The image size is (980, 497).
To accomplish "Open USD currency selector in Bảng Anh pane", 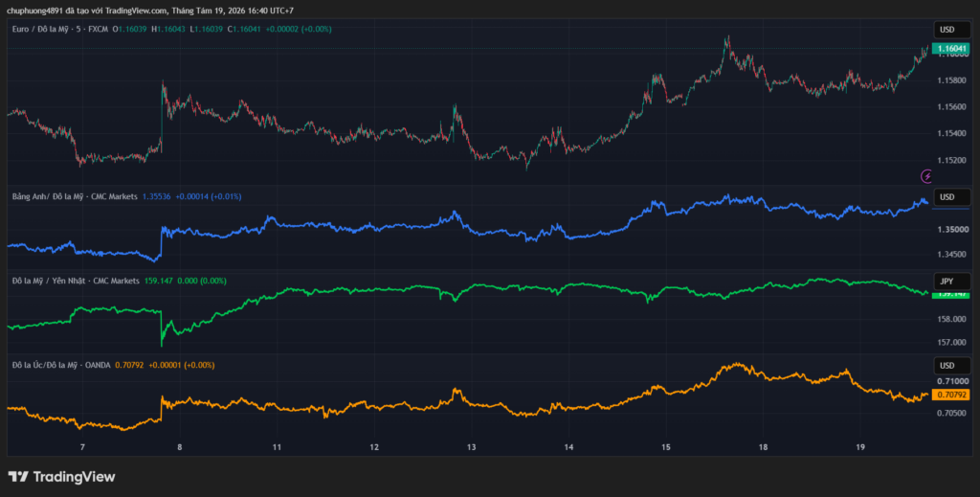I will coord(952,197).
